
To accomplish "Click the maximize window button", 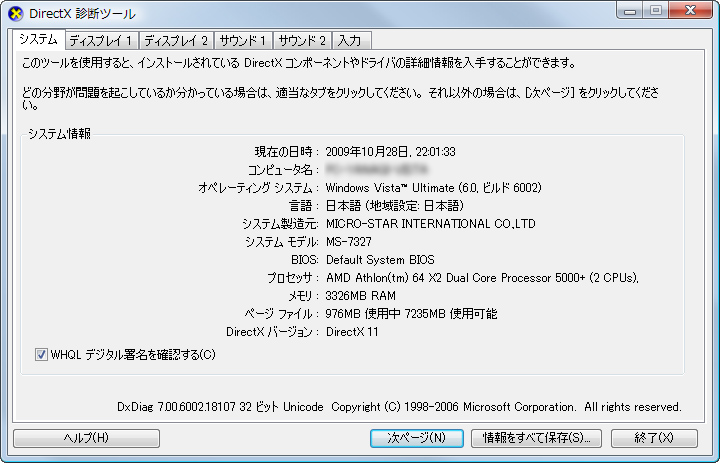I will click(656, 11).
